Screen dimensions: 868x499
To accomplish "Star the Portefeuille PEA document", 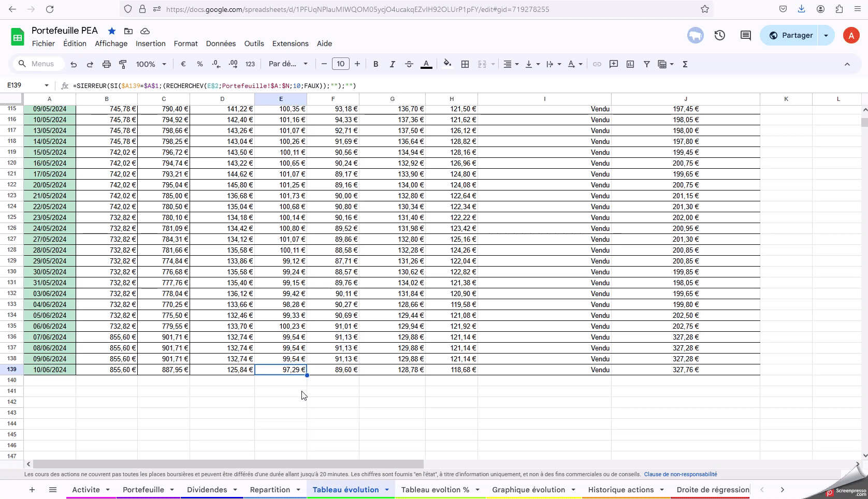I will [x=112, y=31].
